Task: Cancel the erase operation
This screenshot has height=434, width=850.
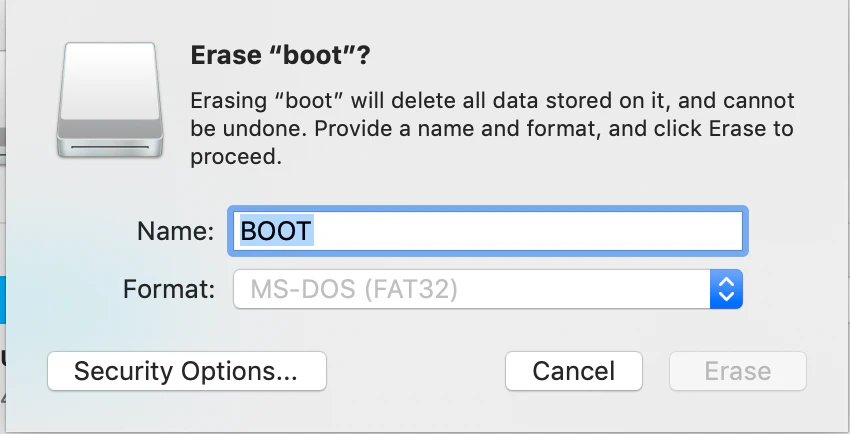Action: pos(574,371)
